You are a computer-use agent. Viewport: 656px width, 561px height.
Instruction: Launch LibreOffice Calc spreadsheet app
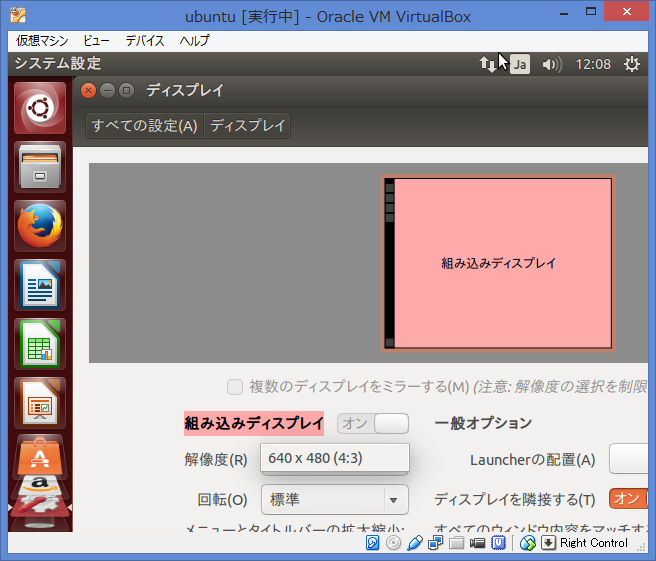40,343
